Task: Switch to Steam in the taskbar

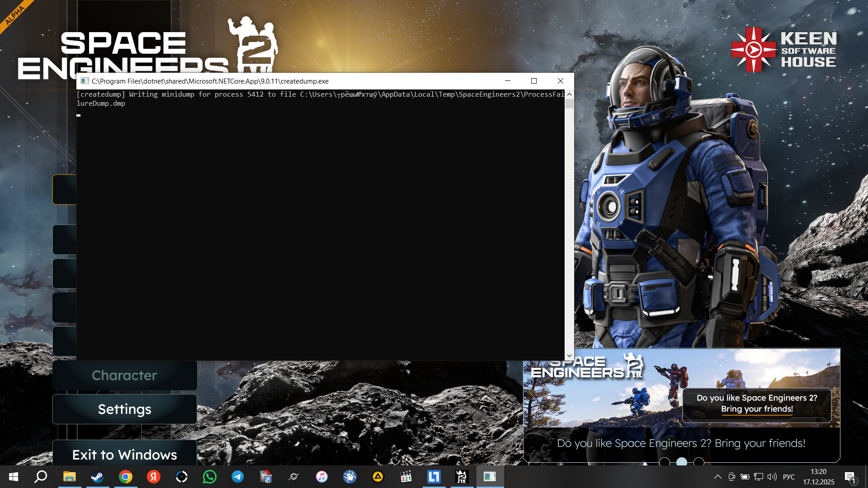Action: tap(97, 477)
